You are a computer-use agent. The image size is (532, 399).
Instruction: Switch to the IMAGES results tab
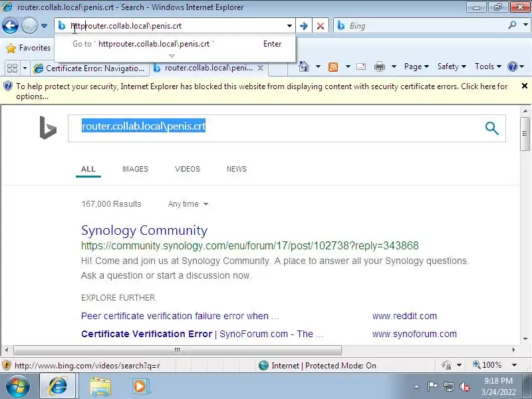[x=135, y=169]
